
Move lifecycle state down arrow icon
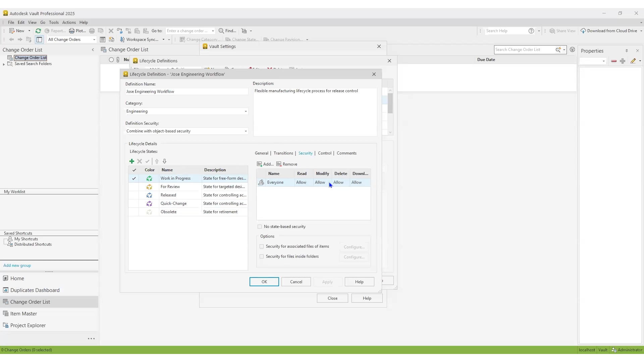point(164,161)
